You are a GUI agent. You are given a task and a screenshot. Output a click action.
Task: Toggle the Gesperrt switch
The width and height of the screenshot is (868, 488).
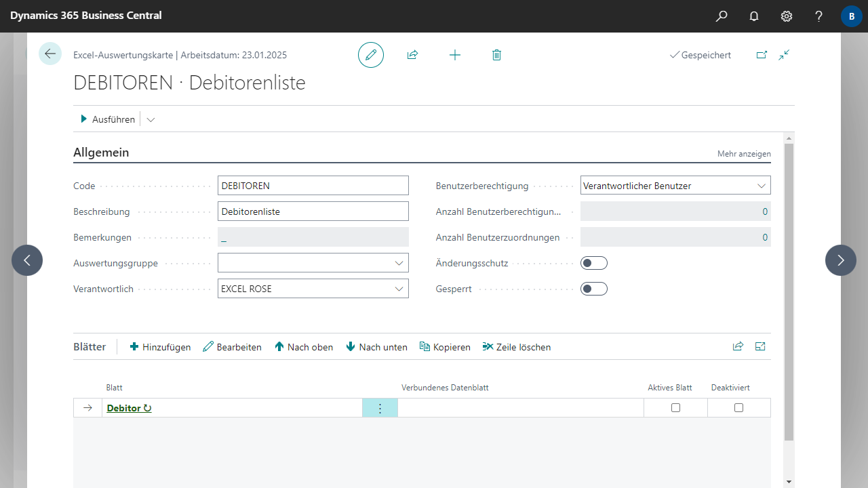(x=594, y=289)
